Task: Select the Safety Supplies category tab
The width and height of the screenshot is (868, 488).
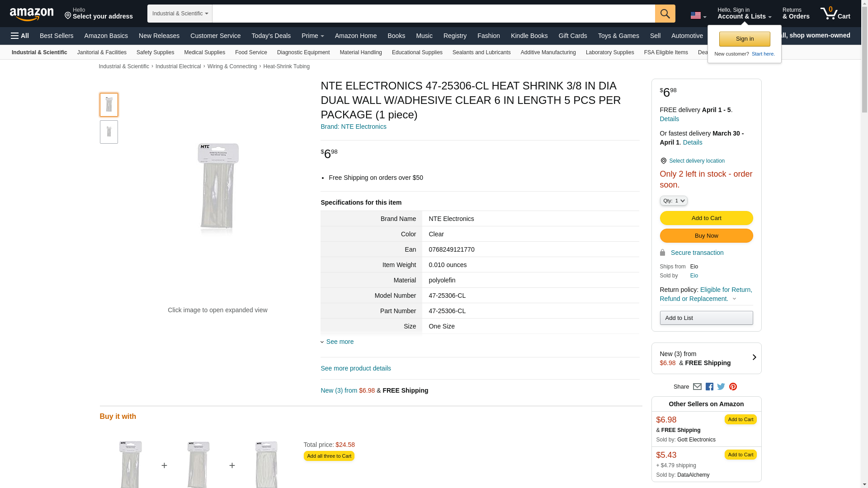Action: click(155, 52)
